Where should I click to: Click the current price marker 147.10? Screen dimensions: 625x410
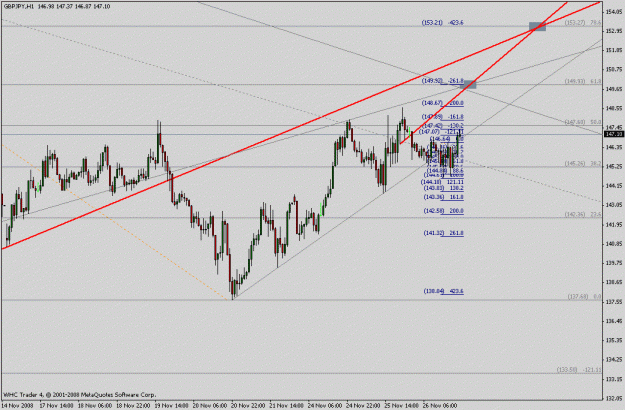click(614, 134)
